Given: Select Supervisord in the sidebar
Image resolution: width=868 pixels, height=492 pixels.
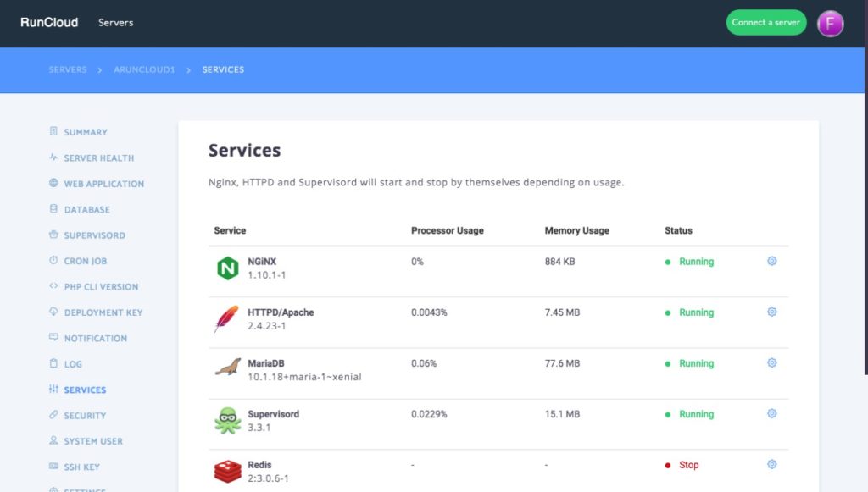Looking at the screenshot, I should pos(94,235).
